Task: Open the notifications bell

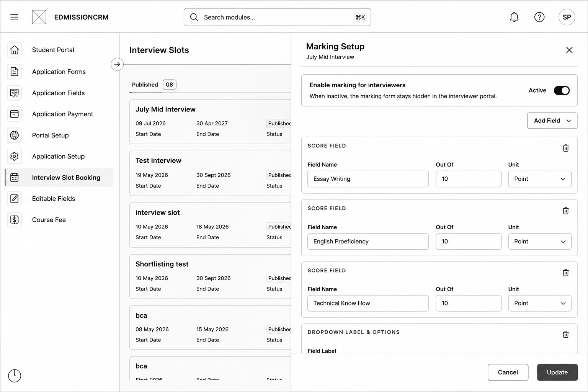Action: (x=514, y=17)
